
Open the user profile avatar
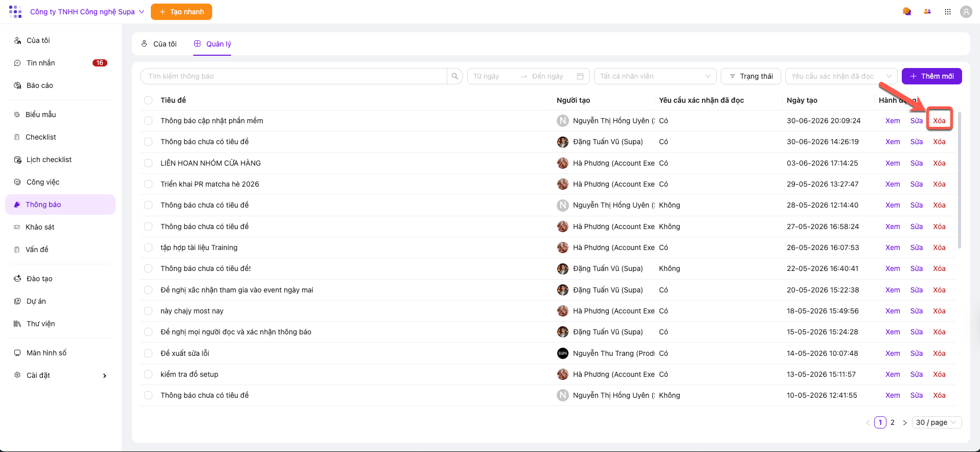[966, 11]
